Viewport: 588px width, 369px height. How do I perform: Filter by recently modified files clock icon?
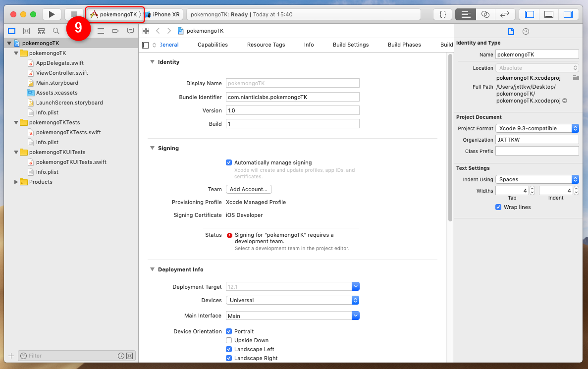tap(121, 356)
